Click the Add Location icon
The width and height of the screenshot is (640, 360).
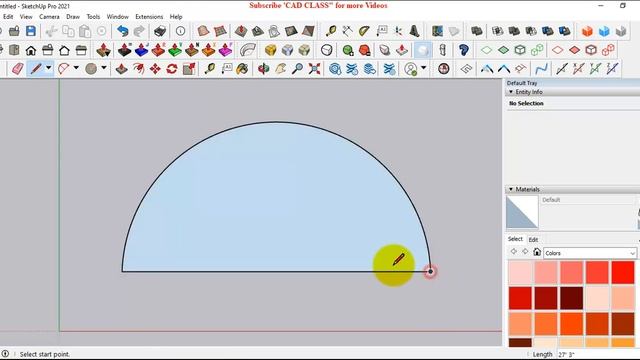point(437,31)
